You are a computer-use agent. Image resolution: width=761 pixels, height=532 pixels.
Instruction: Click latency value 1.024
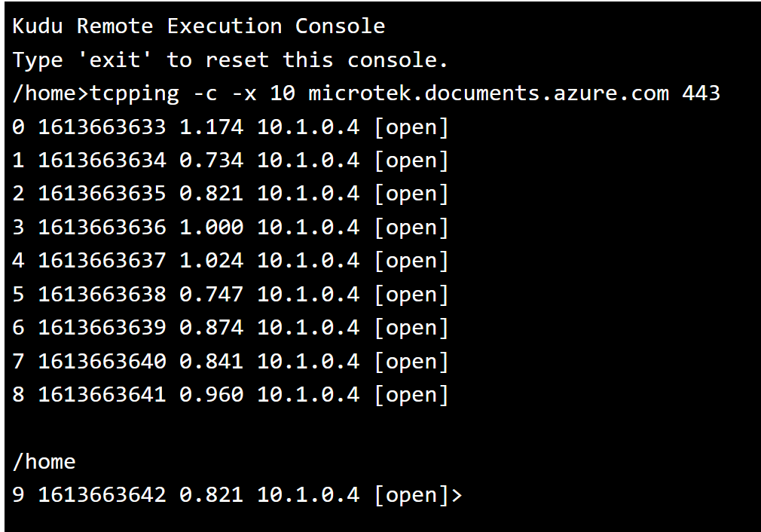tap(211, 261)
